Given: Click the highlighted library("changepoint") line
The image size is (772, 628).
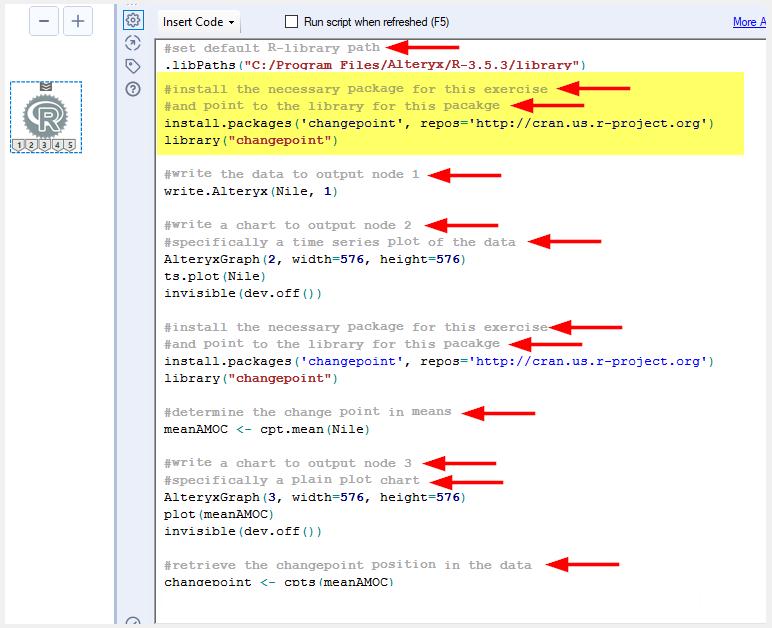Looking at the screenshot, I should tap(251, 140).
